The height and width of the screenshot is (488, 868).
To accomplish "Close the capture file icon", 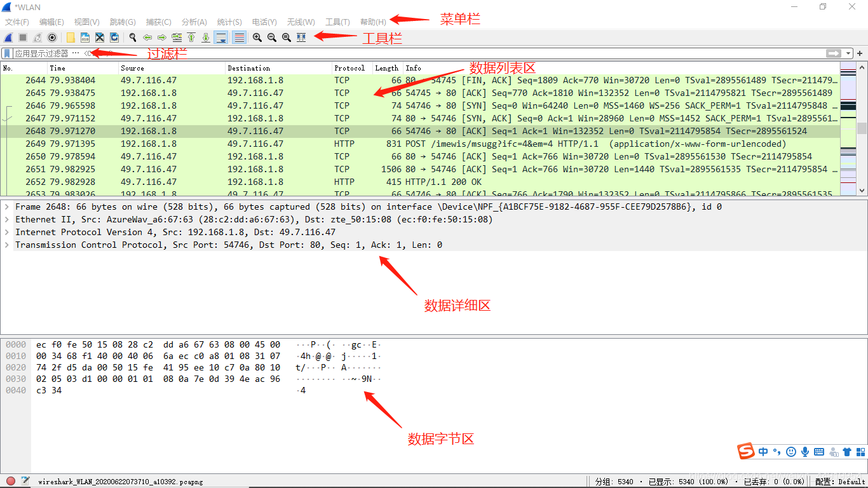I will click(x=100, y=37).
